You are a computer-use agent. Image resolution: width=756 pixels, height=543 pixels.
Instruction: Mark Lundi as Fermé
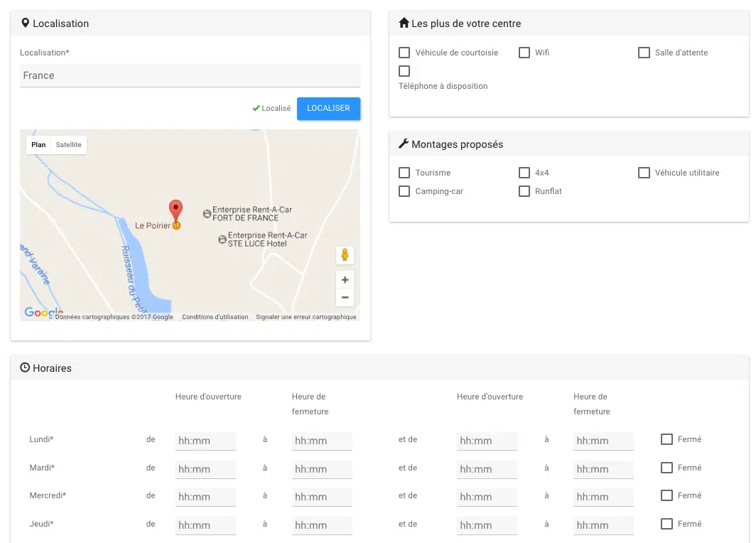click(666, 439)
